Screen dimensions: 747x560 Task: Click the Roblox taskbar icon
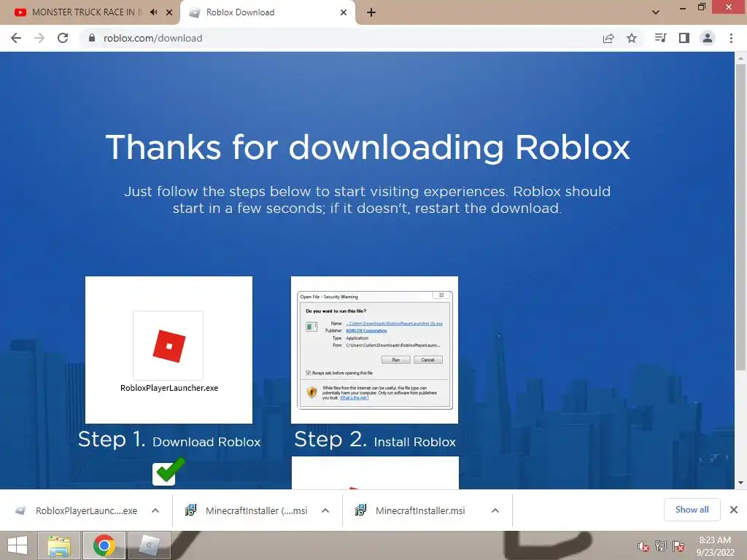pos(149,545)
